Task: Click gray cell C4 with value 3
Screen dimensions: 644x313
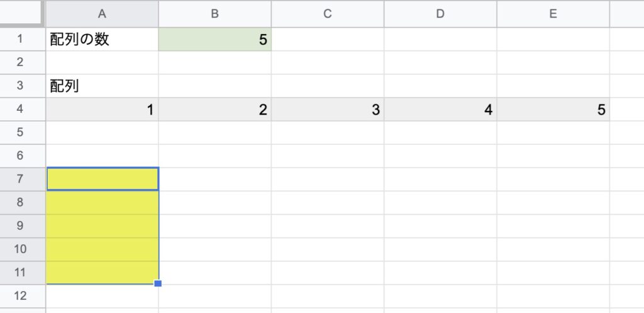Action: coord(327,110)
